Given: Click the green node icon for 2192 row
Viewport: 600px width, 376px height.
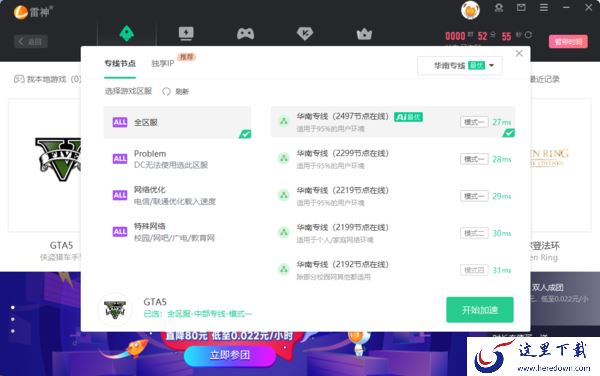Looking at the screenshot, I should [x=284, y=270].
